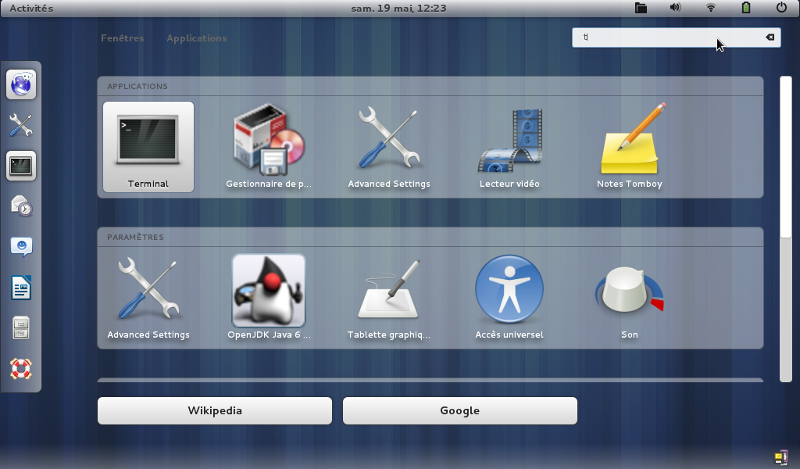Open Advanced Settings under Paramètres

point(148,297)
